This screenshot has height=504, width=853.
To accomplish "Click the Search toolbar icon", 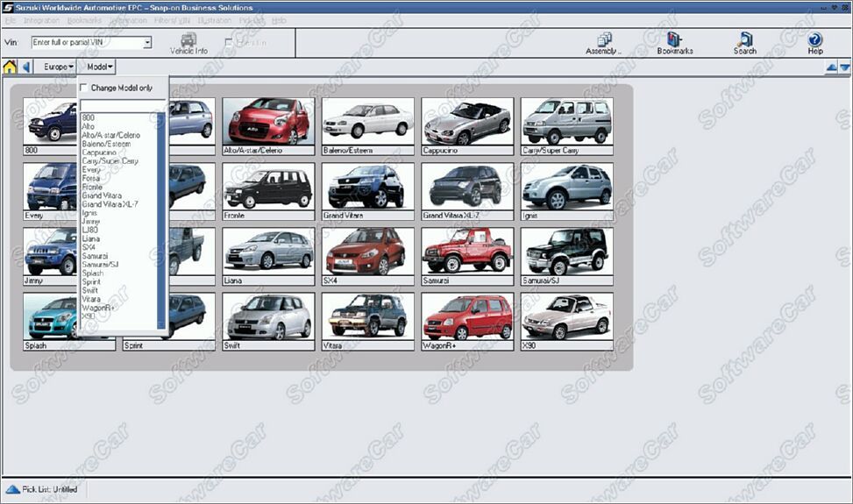I will (744, 43).
